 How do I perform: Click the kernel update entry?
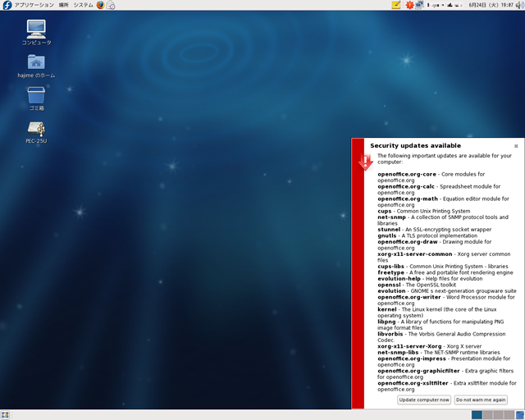pyautogui.click(x=437, y=313)
